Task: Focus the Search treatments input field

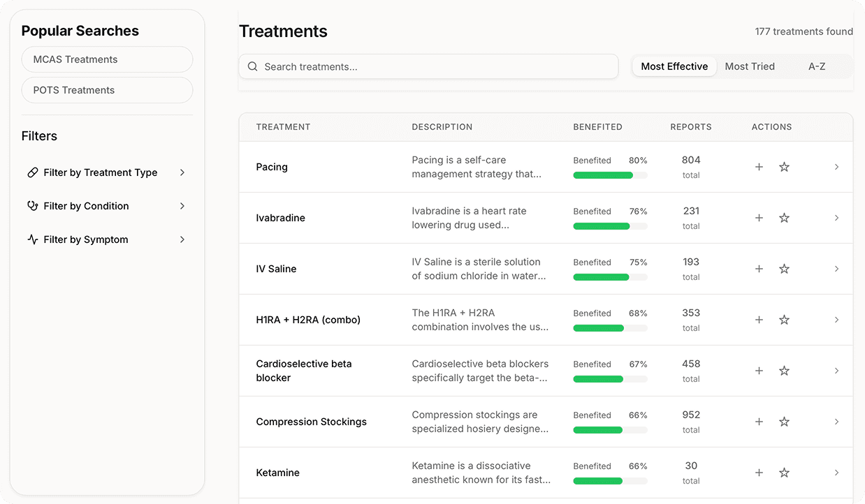Action: [x=428, y=67]
